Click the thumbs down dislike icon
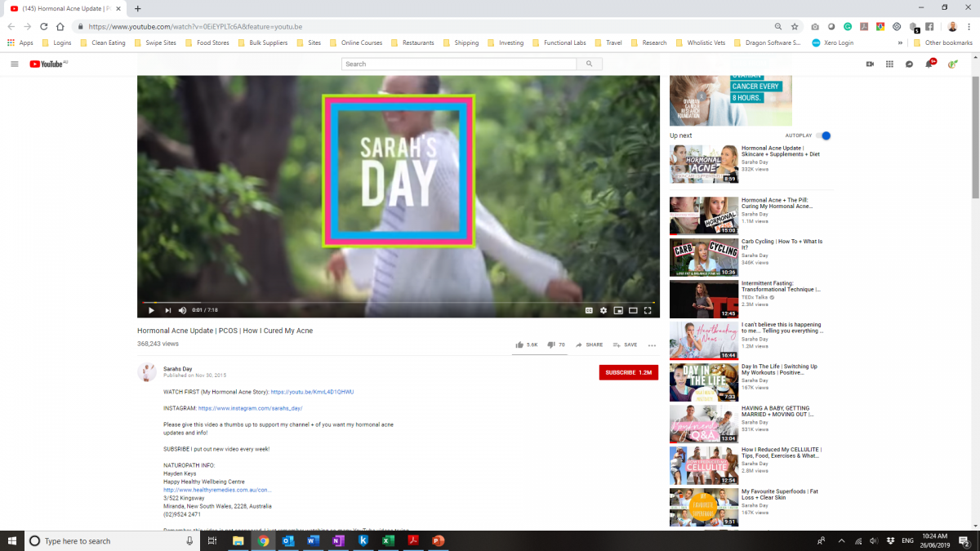 click(551, 345)
